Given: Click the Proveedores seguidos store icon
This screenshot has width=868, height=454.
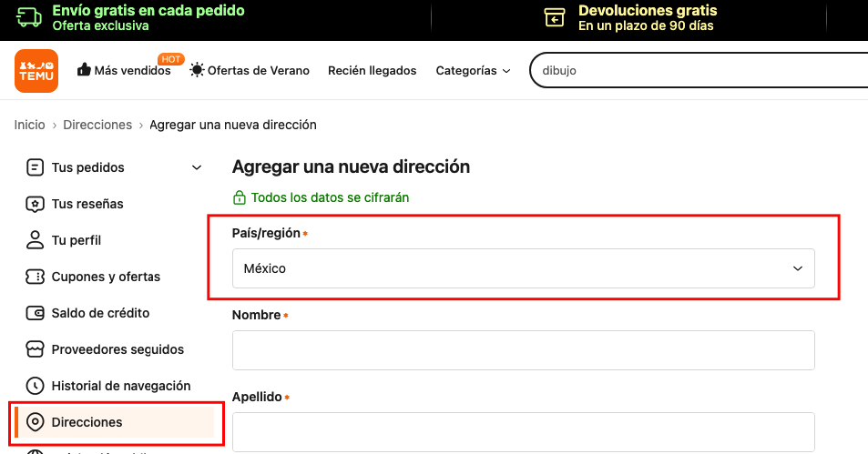Looking at the screenshot, I should 36,349.
